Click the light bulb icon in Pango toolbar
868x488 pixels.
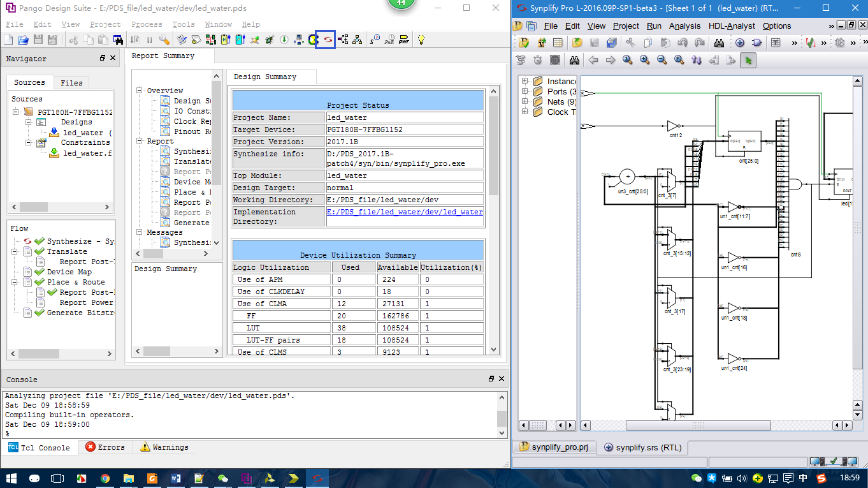pos(421,40)
